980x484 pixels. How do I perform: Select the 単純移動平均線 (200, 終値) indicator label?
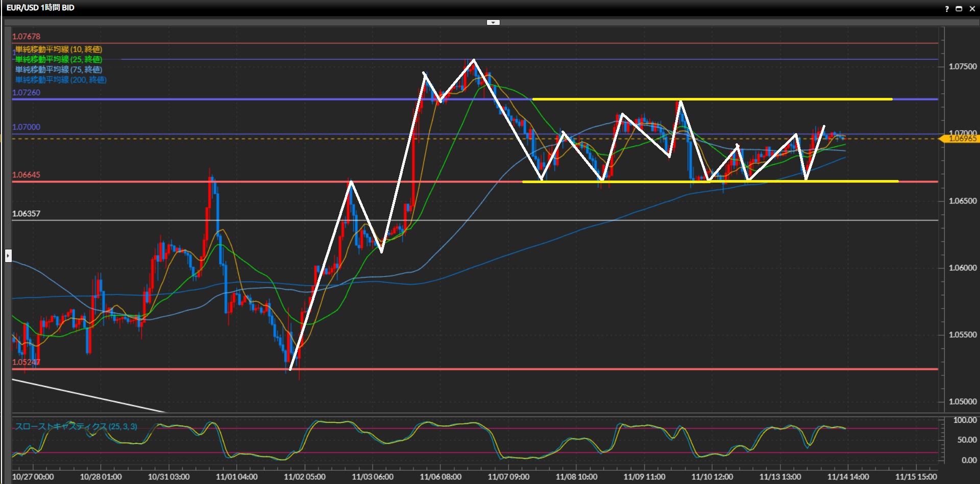(x=61, y=80)
